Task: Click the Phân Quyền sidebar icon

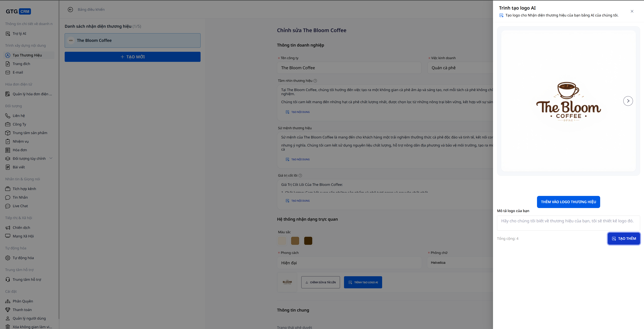Action: (x=8, y=301)
